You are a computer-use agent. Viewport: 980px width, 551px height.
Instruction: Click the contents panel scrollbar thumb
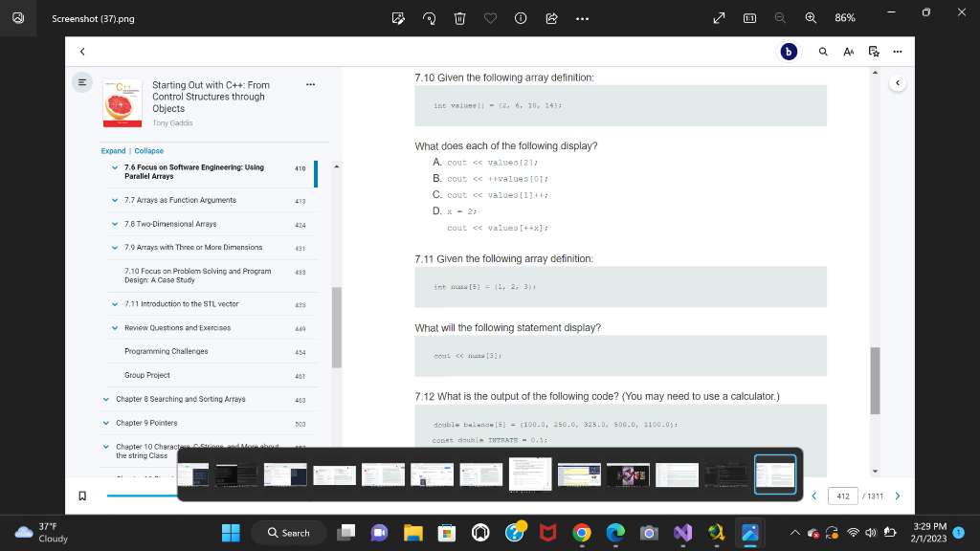336,327
